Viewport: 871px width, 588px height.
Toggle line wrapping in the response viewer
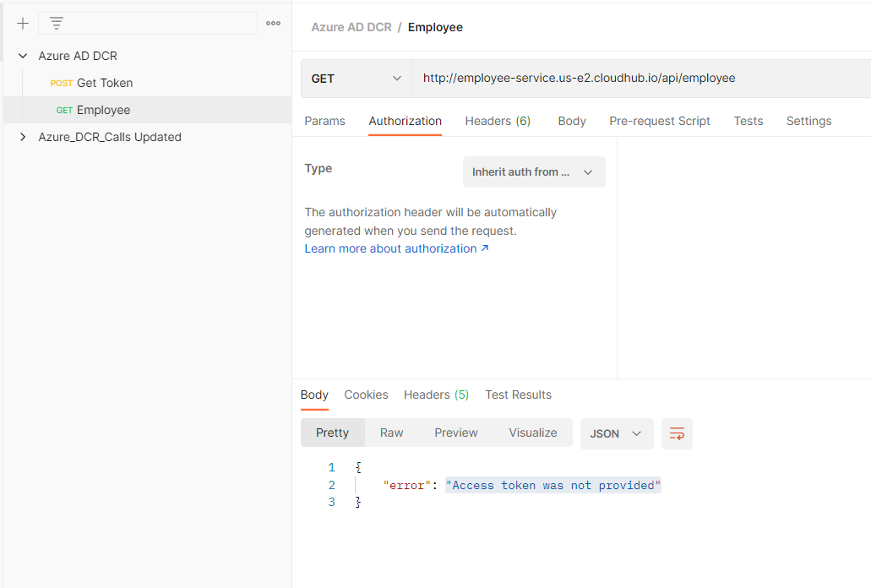tap(676, 433)
